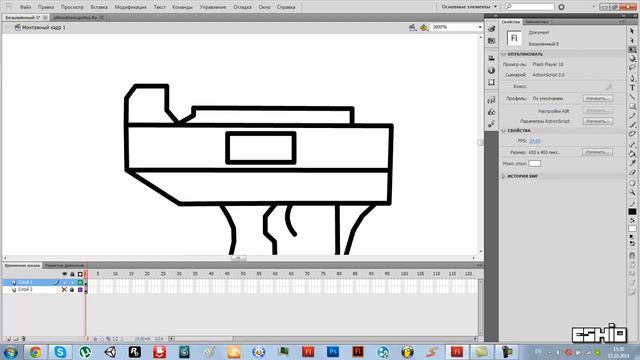Toggle outline mode for all layers header

(x=80, y=274)
